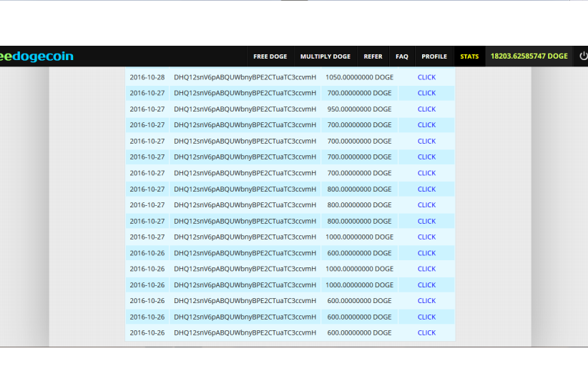Open CLICK link for 1050 DOGE payout
Viewport: 588px width, 366px height.
click(426, 77)
